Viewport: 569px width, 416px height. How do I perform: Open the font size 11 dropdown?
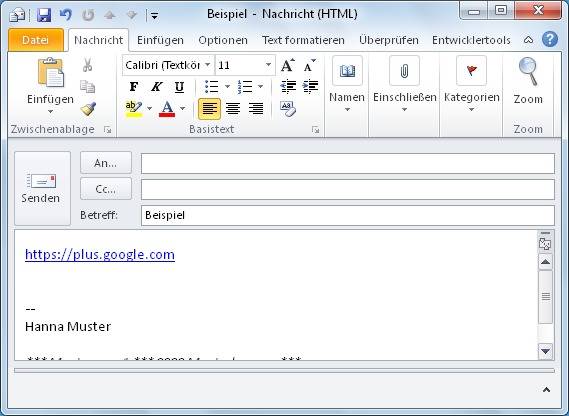coord(268,65)
